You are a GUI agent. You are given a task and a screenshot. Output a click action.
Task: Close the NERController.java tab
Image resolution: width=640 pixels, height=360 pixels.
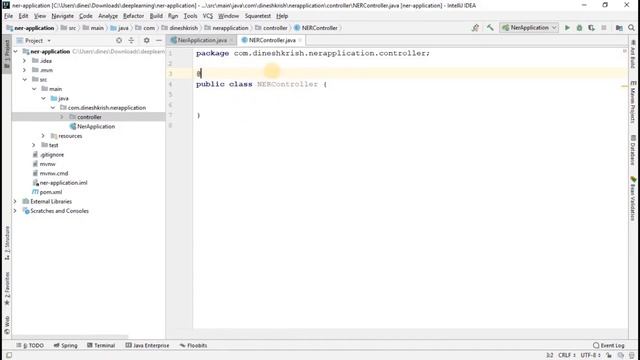pyautogui.click(x=300, y=40)
